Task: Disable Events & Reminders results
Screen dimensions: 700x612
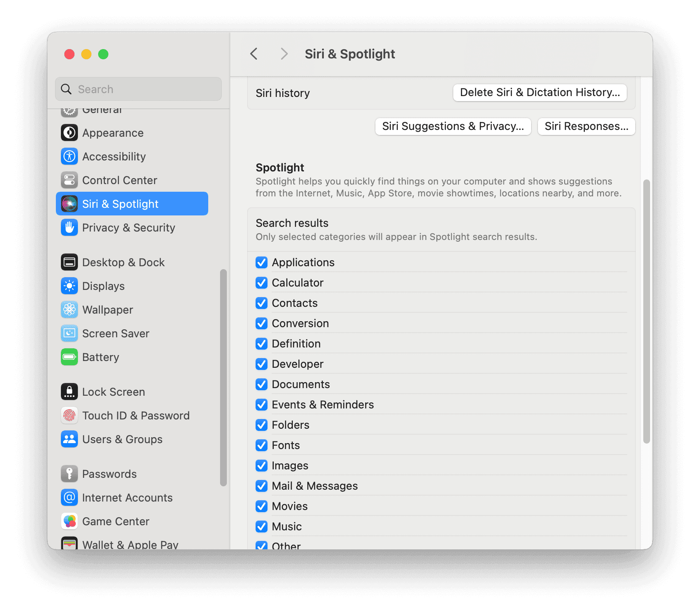Action: coord(262,405)
